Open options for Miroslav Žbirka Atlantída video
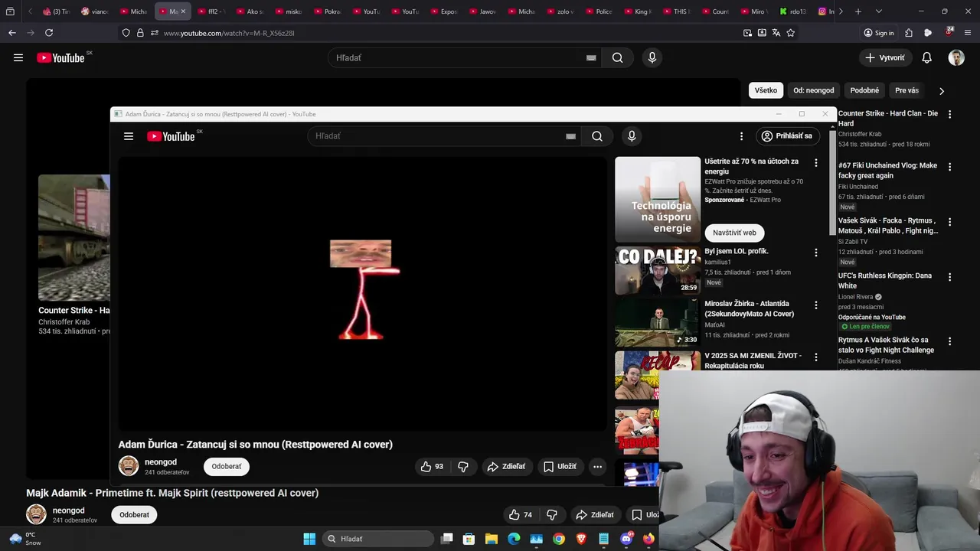980x551 pixels. [816, 305]
